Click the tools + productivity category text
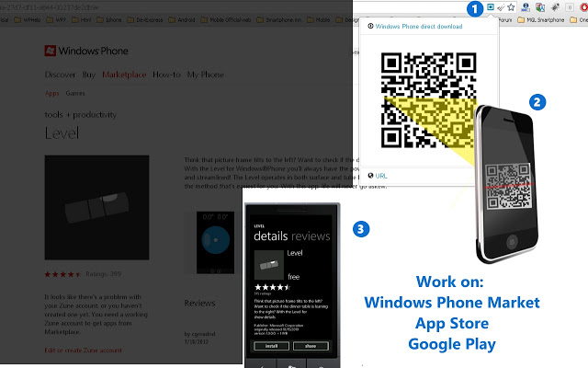 pos(80,114)
